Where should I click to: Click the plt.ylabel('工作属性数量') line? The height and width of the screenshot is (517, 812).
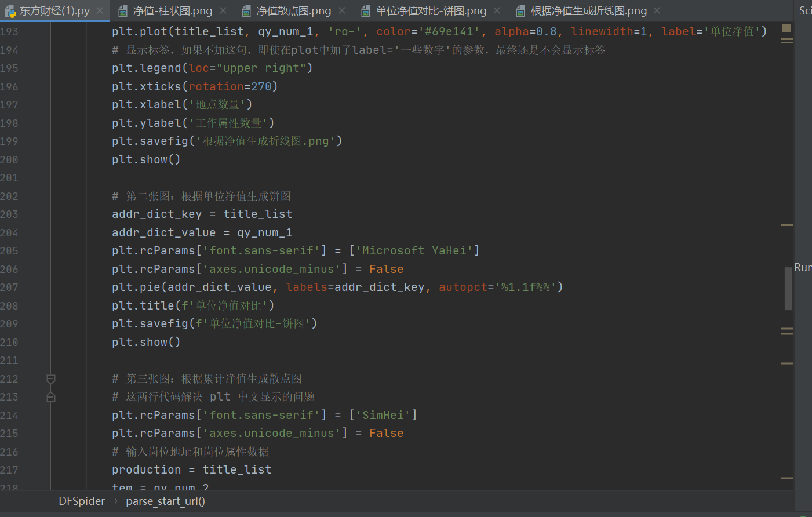pos(193,123)
